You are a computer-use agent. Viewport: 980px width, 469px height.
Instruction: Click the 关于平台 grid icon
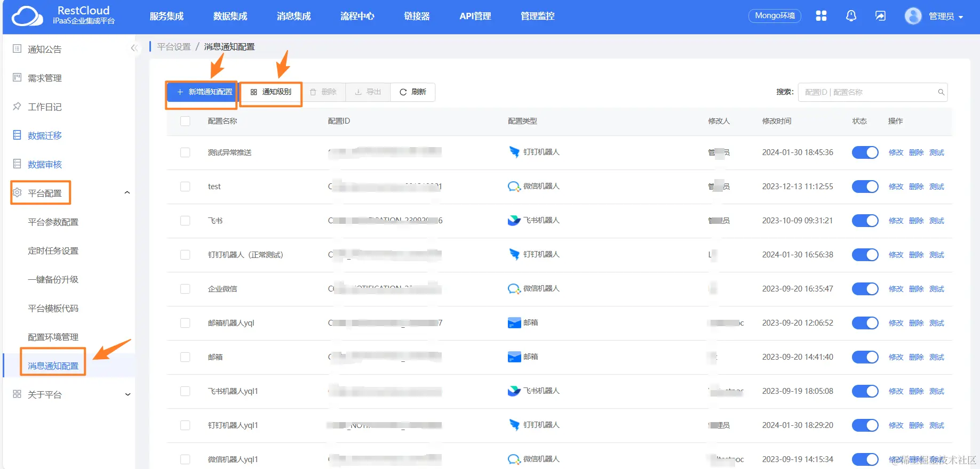tap(17, 394)
